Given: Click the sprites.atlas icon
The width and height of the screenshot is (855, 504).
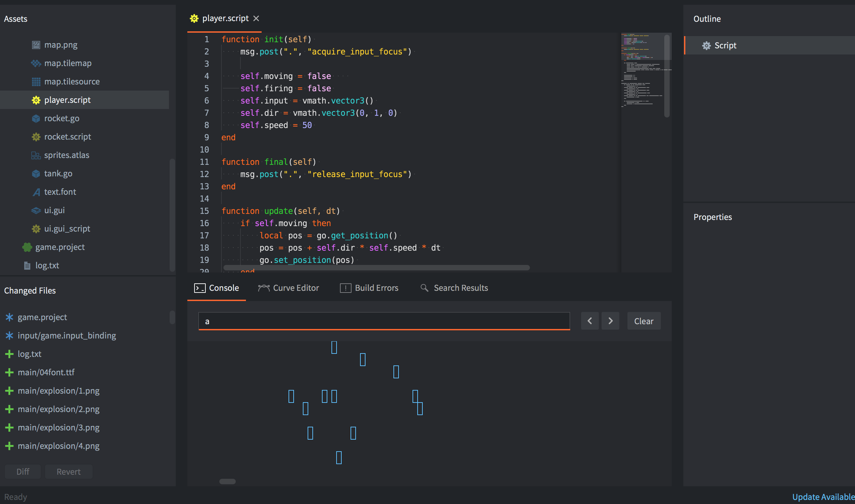Looking at the screenshot, I should point(36,155).
